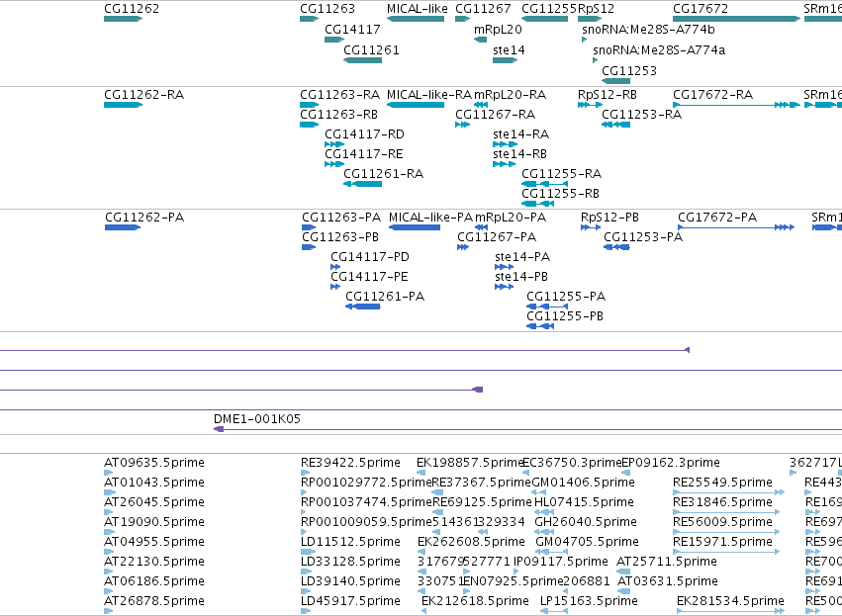
Task: Click the CG11262-PA protein label
Action: (144, 218)
